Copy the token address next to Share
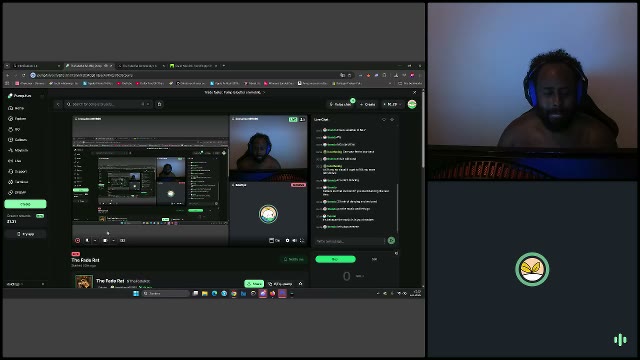The width and height of the screenshot is (640, 360). point(280,284)
